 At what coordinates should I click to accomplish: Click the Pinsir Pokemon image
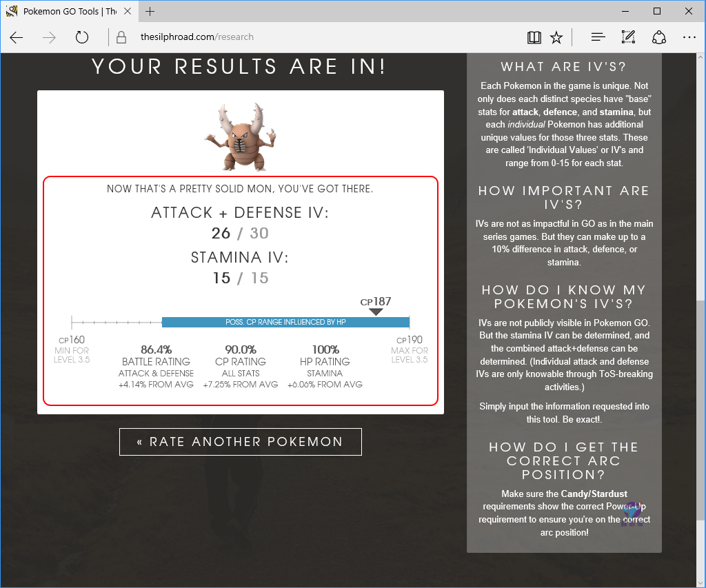pyautogui.click(x=240, y=137)
